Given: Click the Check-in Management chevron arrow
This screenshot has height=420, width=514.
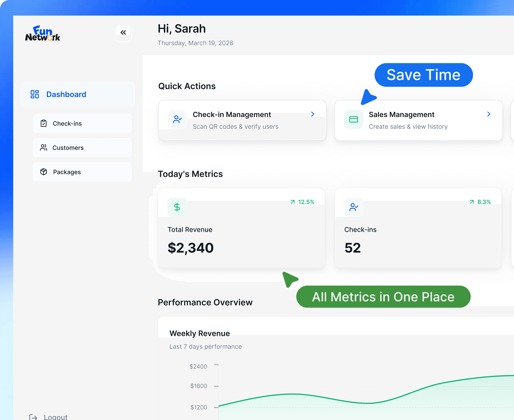Looking at the screenshot, I should pyautogui.click(x=313, y=114).
